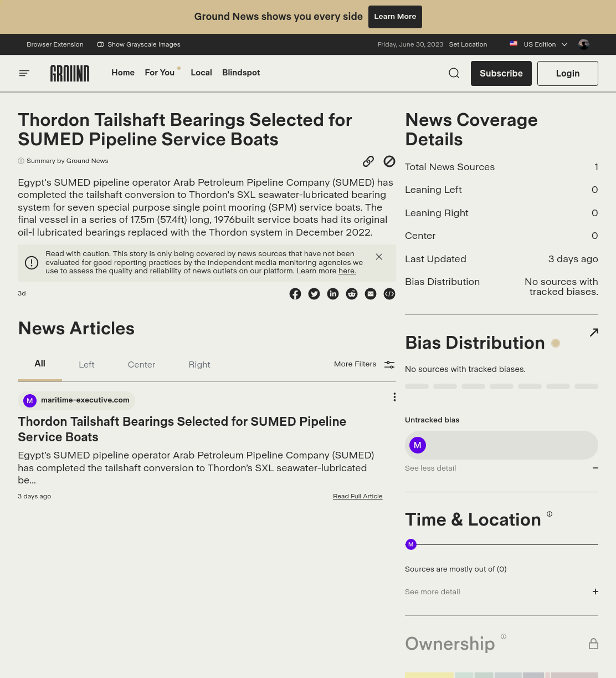The image size is (616, 678).
Task: Share the story by email icon
Action: tap(371, 294)
